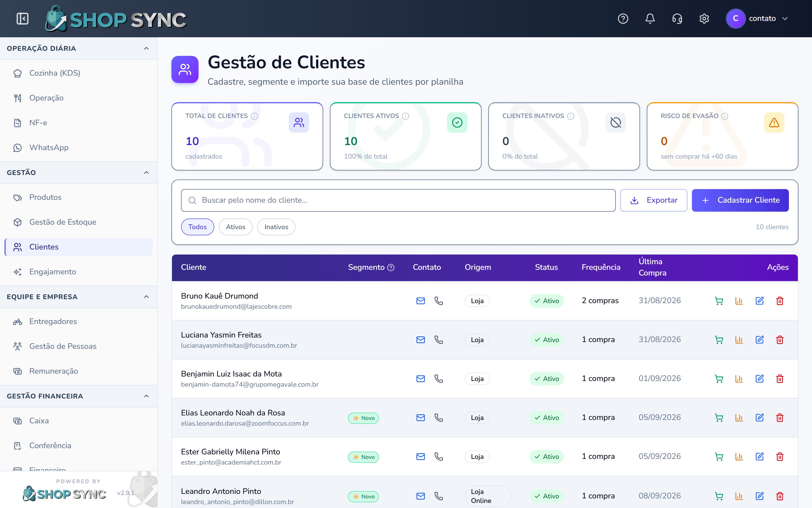
Task: Open the help question mark icon
Action: pyautogui.click(x=623, y=18)
